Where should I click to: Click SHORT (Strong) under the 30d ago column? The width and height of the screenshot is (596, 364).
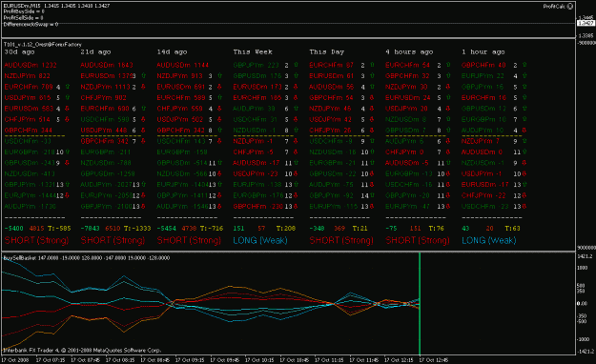point(36,240)
